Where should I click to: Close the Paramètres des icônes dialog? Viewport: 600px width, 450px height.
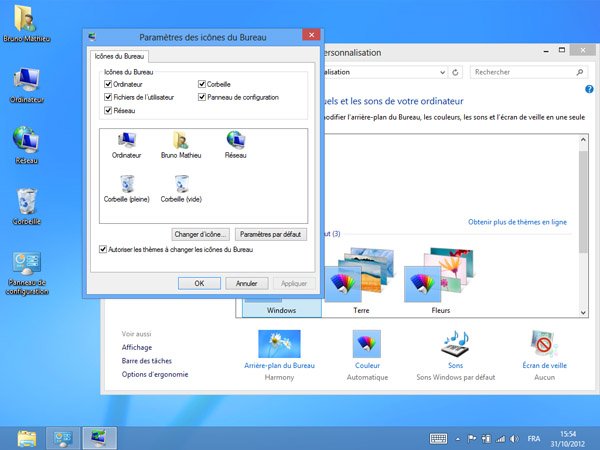click(311, 35)
